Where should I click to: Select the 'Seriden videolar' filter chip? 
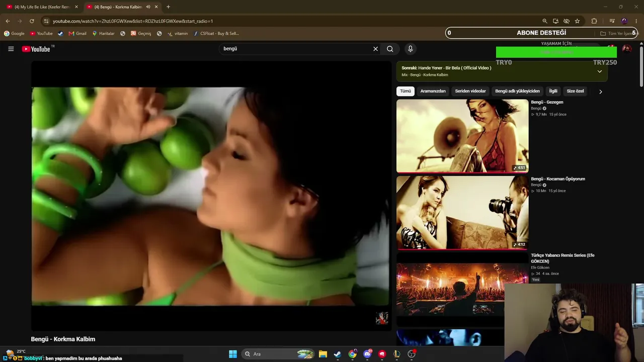(x=470, y=91)
